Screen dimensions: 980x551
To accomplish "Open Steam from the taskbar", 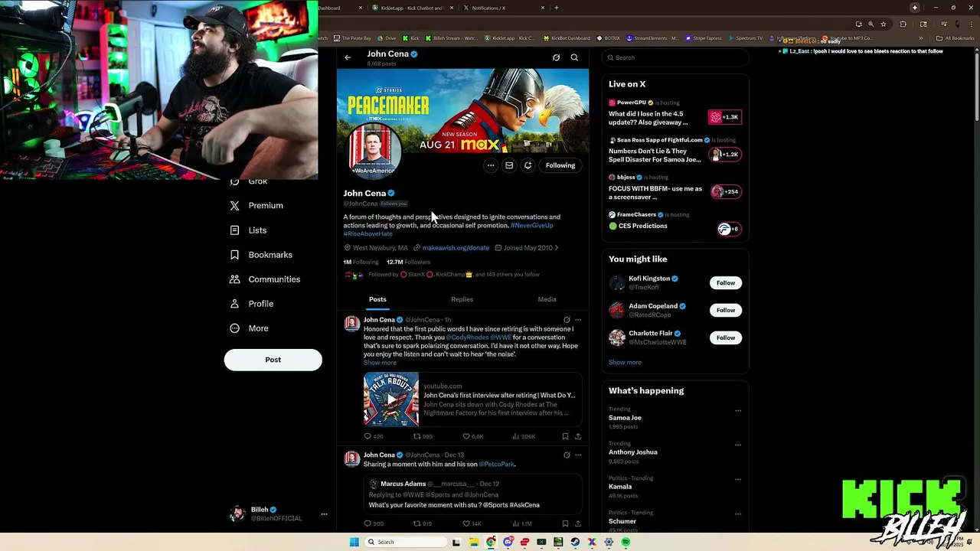I will pyautogui.click(x=575, y=542).
